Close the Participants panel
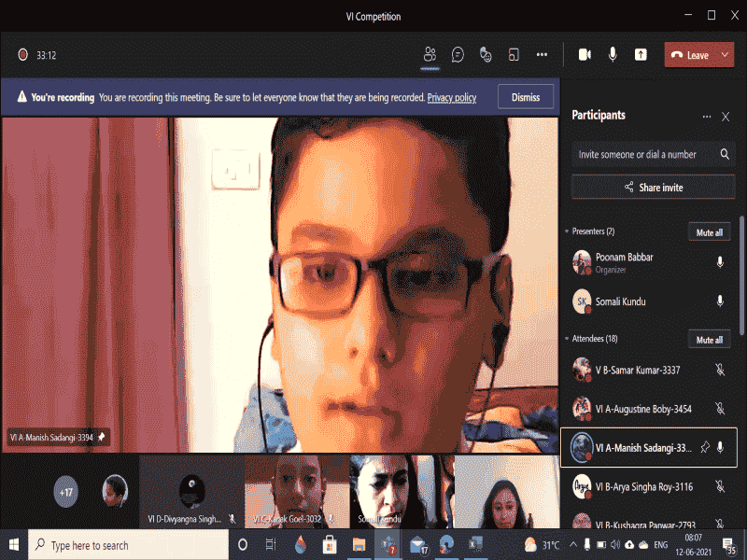This screenshot has width=747, height=560. click(x=726, y=117)
